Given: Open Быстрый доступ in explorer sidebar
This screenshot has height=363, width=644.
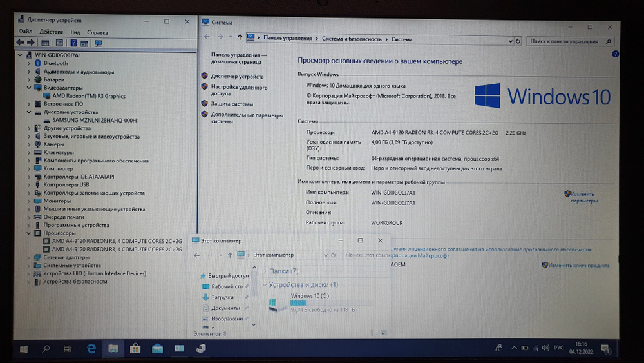Looking at the screenshot, I should click(228, 276).
